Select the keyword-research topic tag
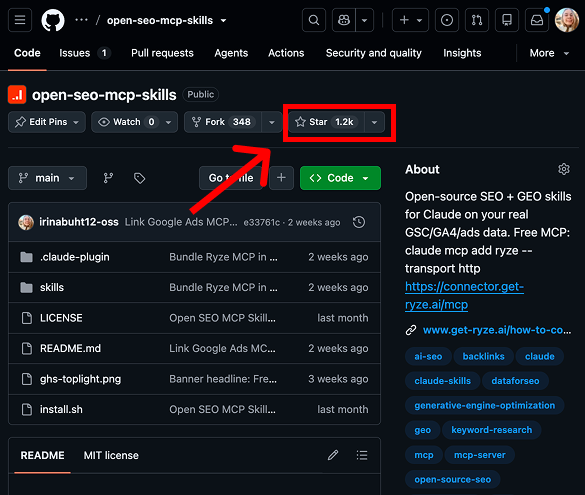 click(x=492, y=430)
